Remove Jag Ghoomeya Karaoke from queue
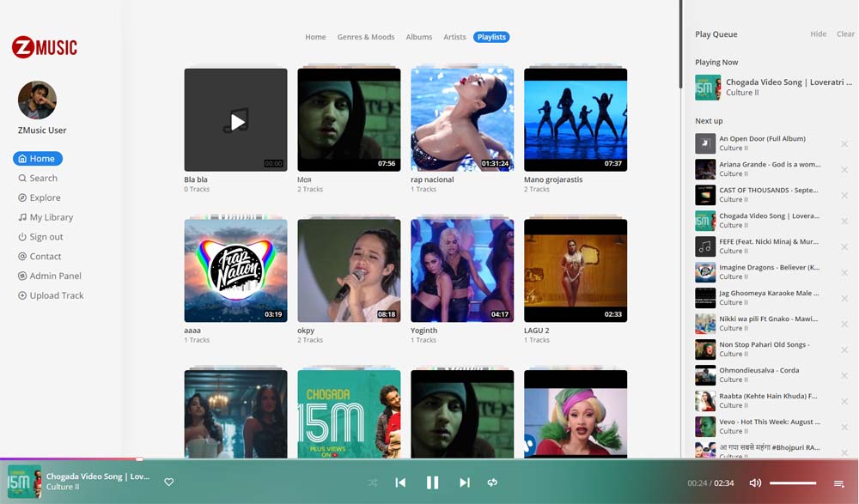 pyautogui.click(x=844, y=298)
